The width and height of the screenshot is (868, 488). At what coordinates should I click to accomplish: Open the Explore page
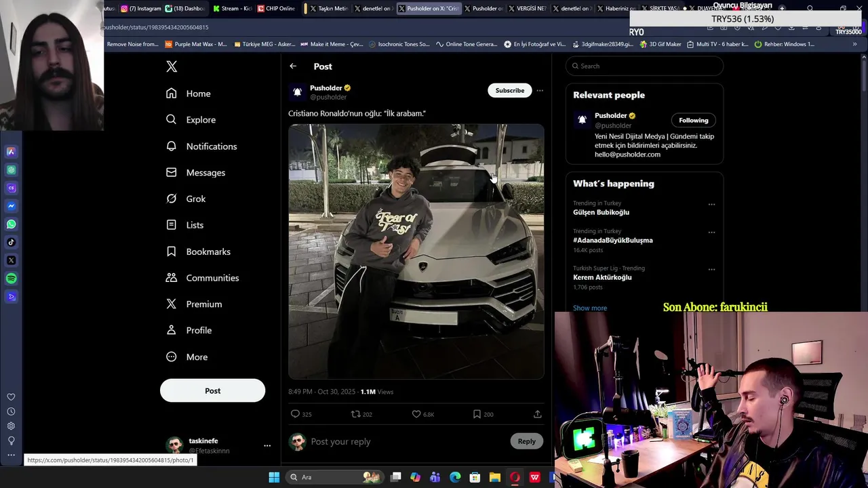coord(191,119)
